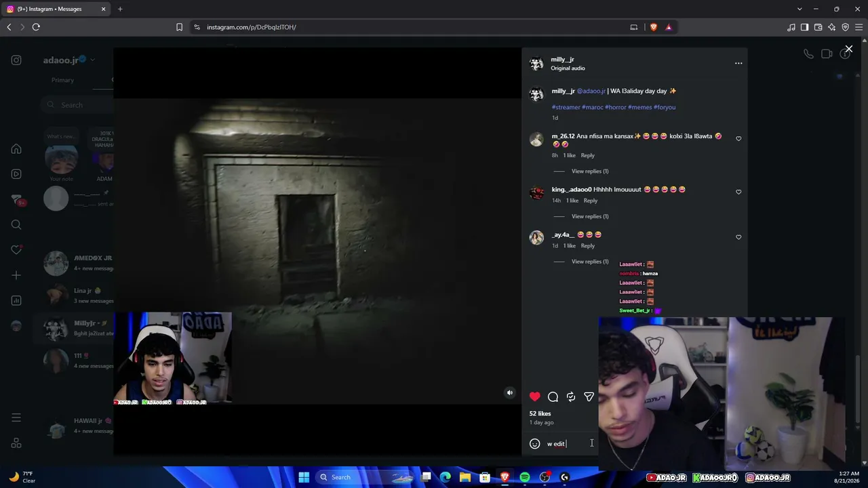Expand replies under m_26.12's comment
868x488 pixels.
click(590, 171)
